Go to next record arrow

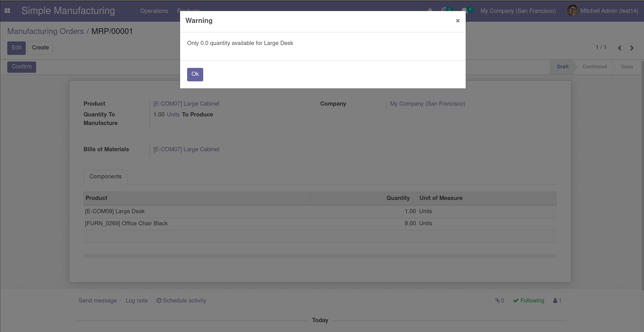coord(632,48)
